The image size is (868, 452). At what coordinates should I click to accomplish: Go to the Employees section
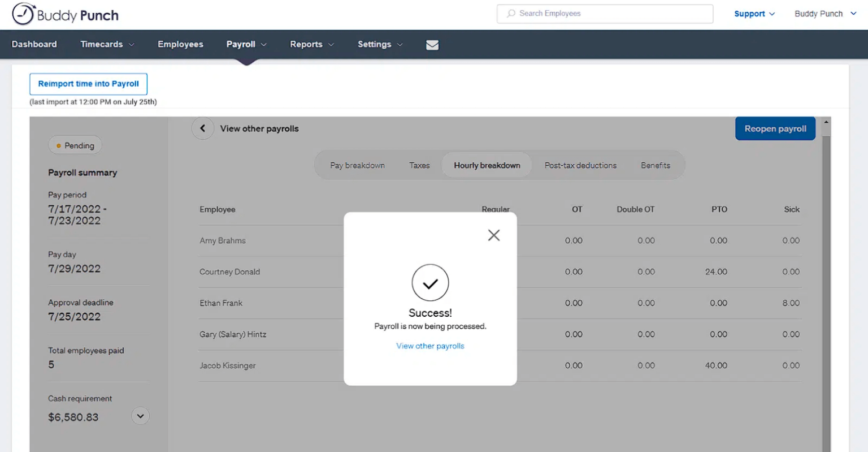pyautogui.click(x=180, y=44)
